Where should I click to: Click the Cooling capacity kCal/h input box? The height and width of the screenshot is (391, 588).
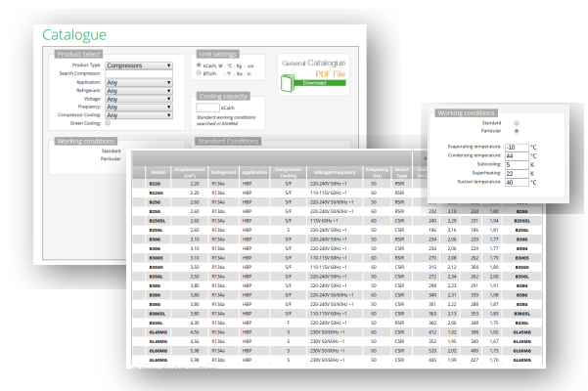207,108
